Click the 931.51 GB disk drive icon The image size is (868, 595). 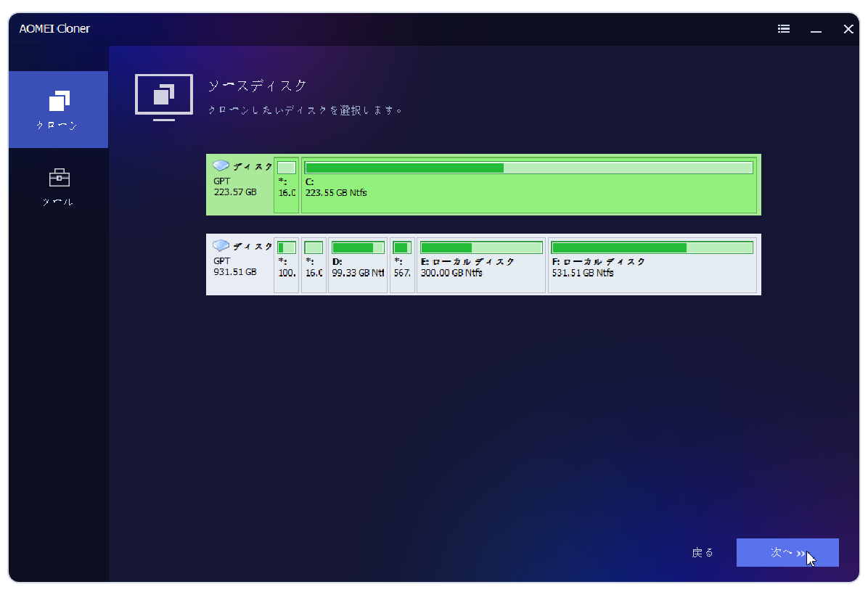(221, 246)
